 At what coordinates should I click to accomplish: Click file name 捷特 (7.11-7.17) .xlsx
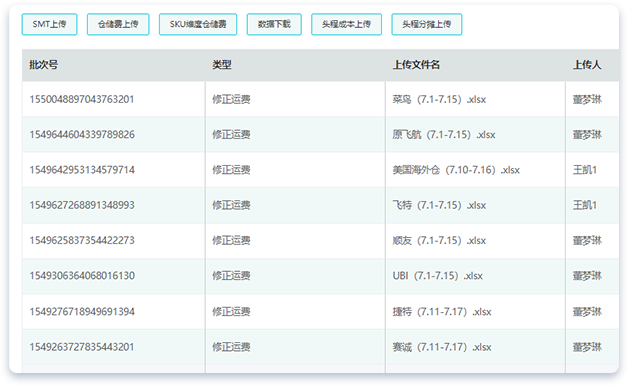point(442,312)
